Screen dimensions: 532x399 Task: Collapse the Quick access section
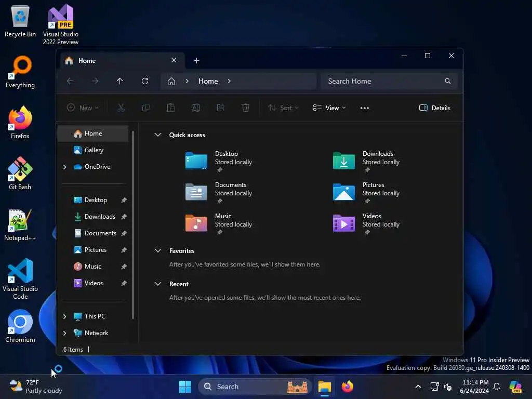(x=158, y=135)
